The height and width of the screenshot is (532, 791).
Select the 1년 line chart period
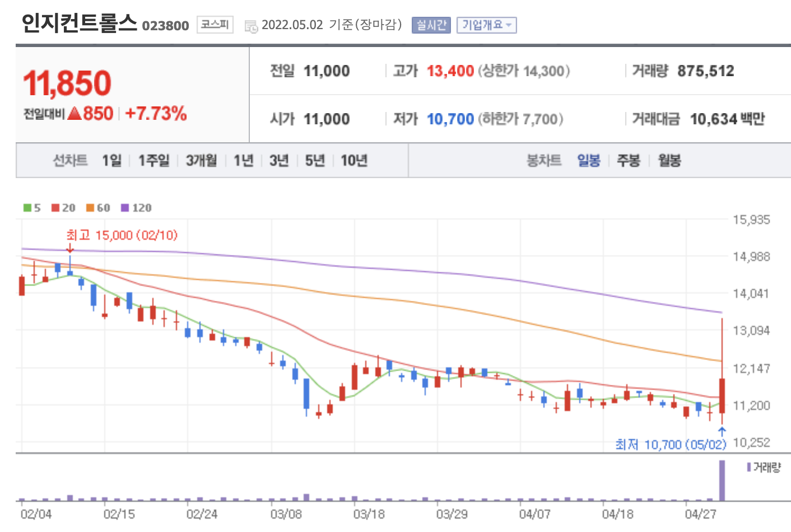[x=244, y=161]
